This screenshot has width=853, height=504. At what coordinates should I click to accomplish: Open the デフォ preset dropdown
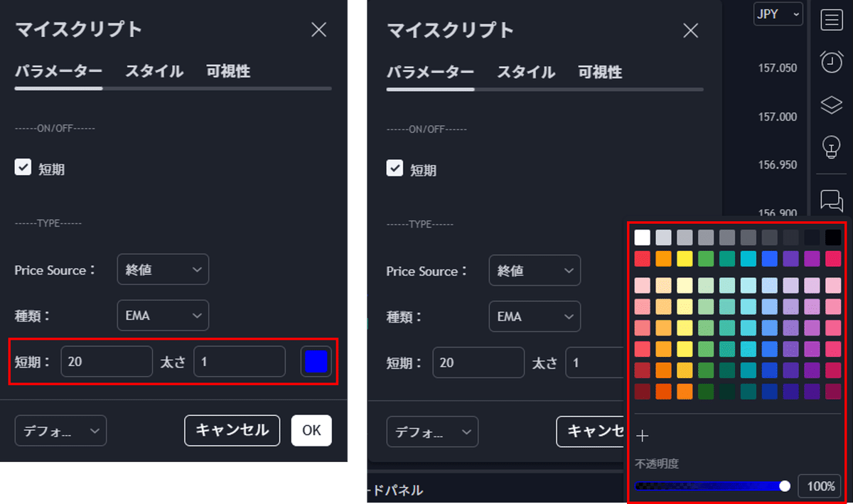[60, 430]
